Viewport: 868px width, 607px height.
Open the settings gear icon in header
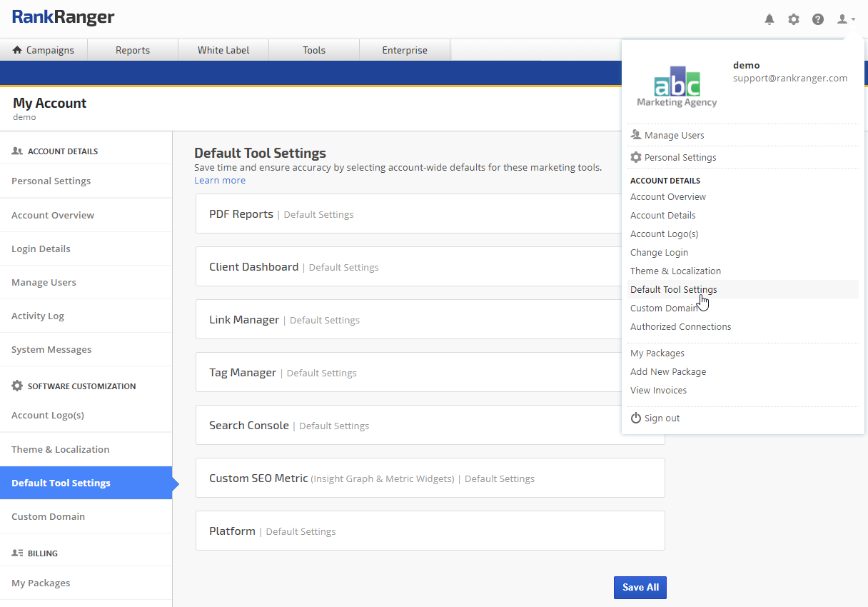[x=794, y=19]
